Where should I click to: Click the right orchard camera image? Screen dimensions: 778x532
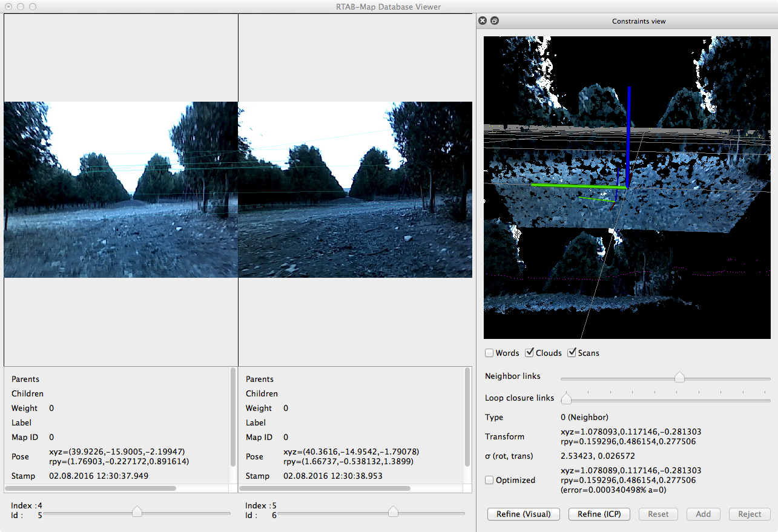355,189
